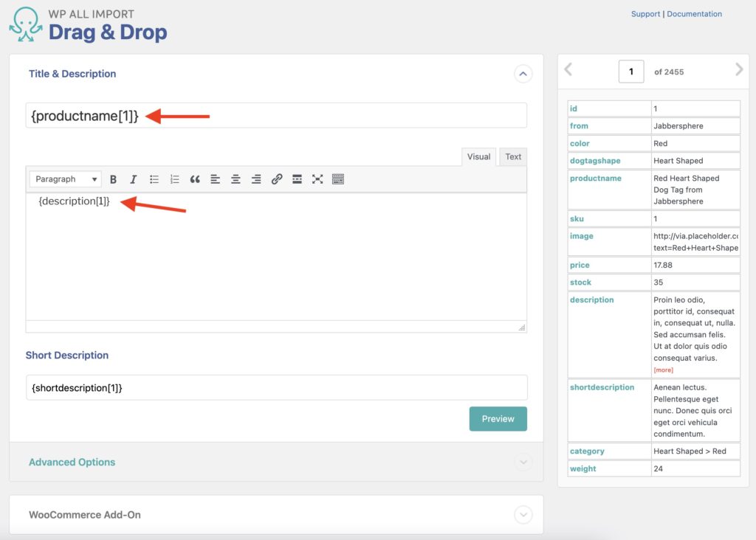Click the Preview button
This screenshot has height=540, width=756.
498,418
